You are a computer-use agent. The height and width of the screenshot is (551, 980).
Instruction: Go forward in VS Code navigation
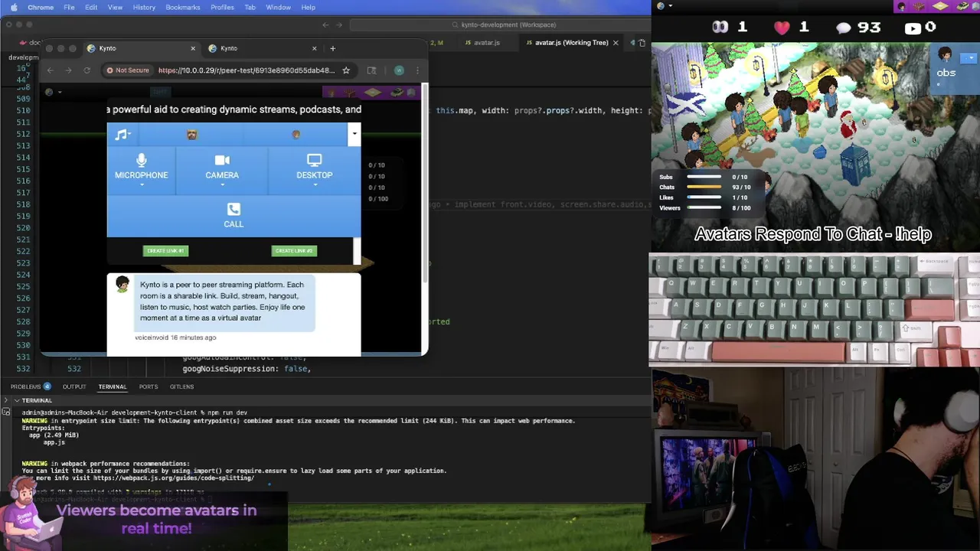[x=338, y=24]
